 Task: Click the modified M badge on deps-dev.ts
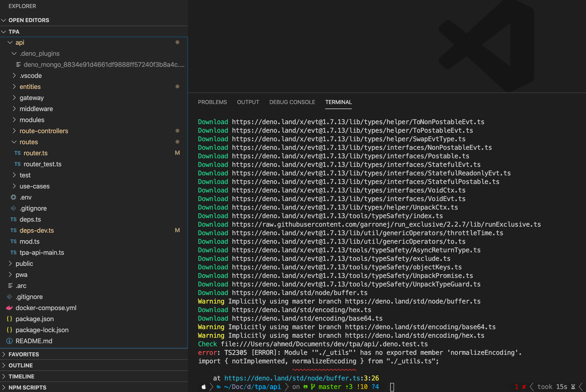(x=177, y=230)
